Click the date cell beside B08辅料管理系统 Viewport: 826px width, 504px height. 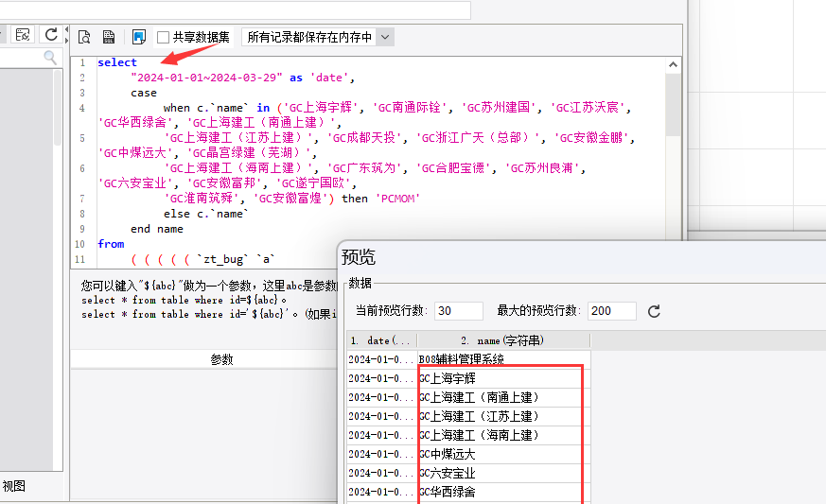pos(382,359)
